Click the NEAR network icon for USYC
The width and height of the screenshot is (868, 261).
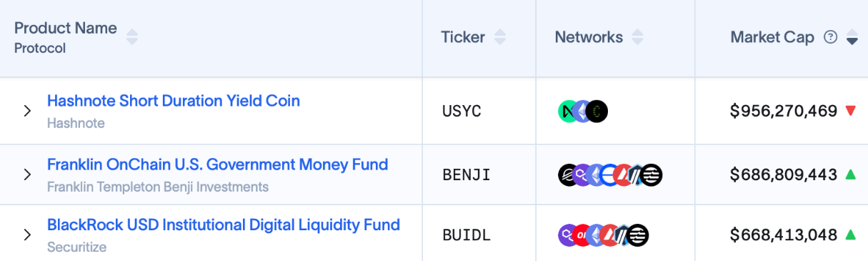coord(567,111)
